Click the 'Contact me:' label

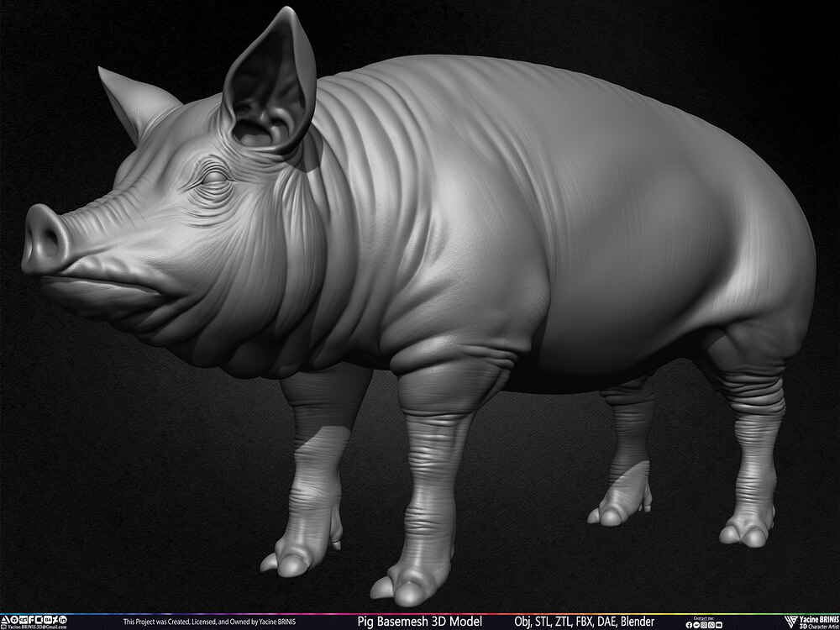[704, 618]
